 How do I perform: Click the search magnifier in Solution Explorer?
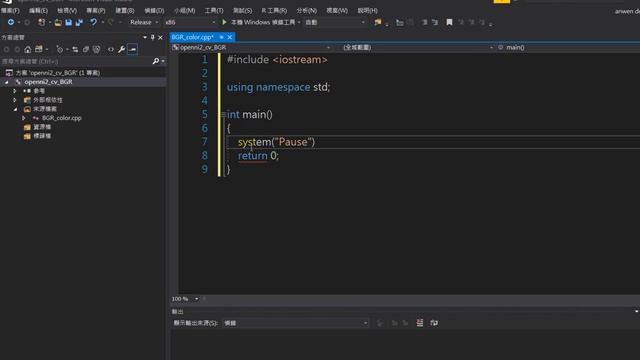[x=156, y=61]
